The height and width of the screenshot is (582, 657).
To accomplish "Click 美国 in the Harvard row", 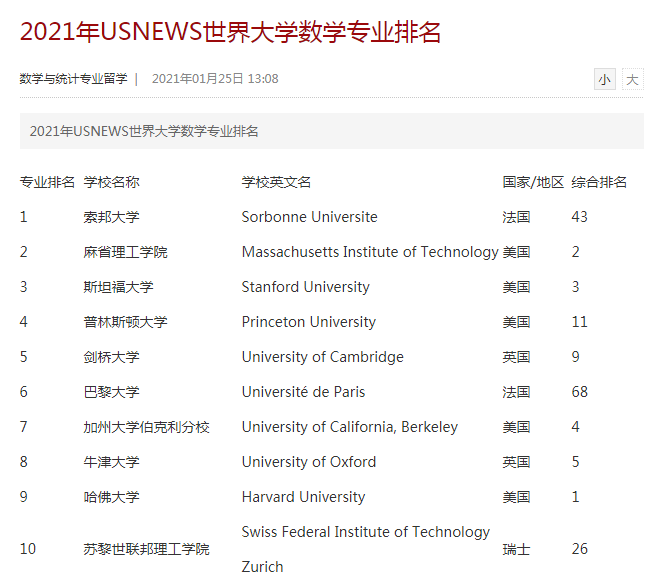I will 516,497.
